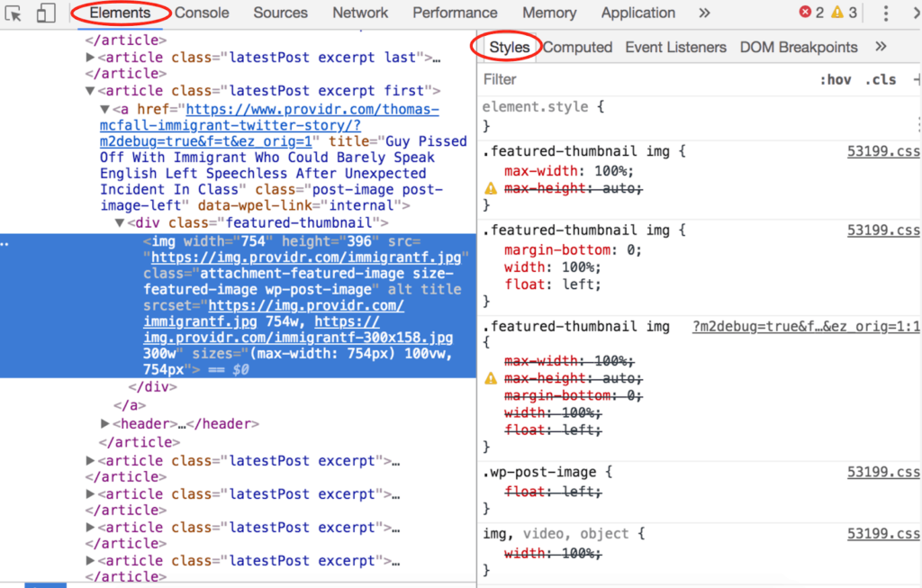Open 53199.css link for the wp-post-image rule

(x=883, y=471)
